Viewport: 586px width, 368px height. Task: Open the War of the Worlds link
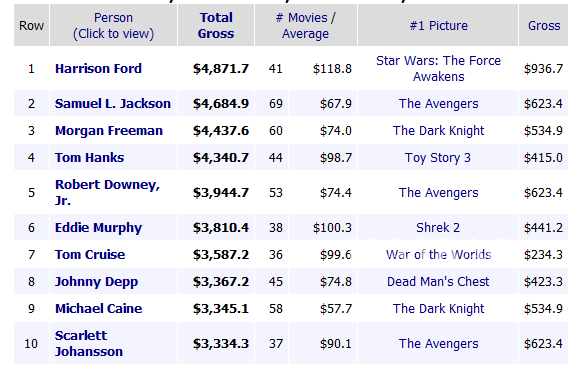[438, 254]
